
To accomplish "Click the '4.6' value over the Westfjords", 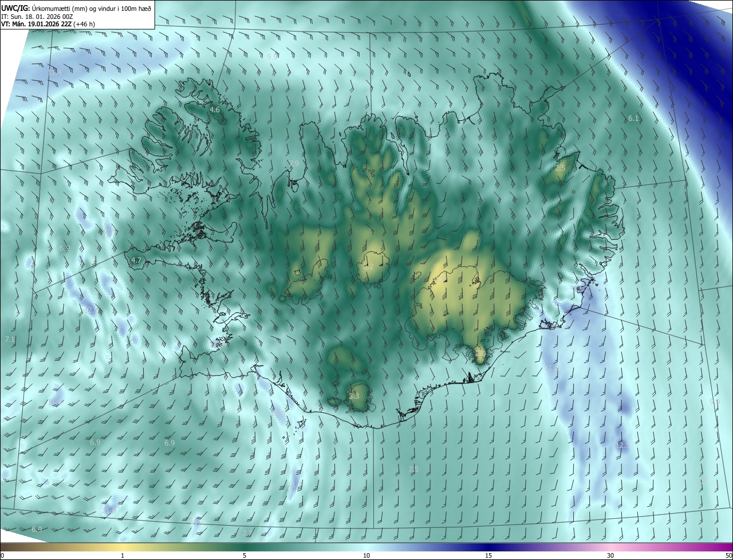I will click(215, 109).
